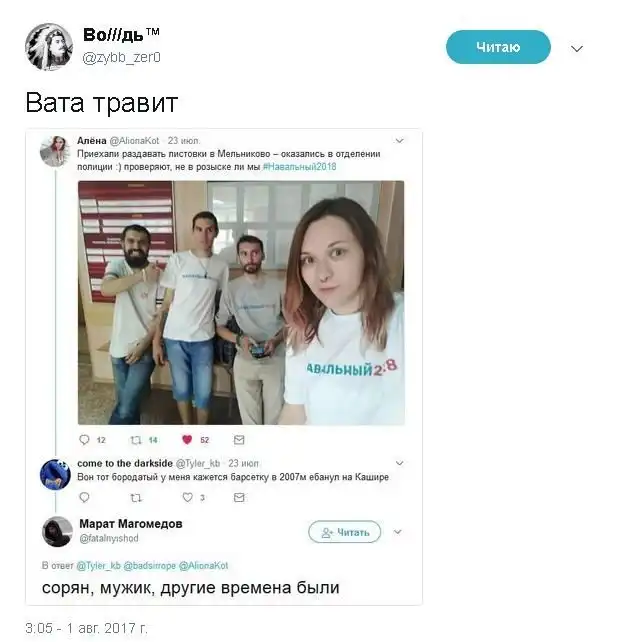Open the group selfie photo in tweet
Image resolution: width=617 pixels, height=642 pixels.
pos(241,303)
